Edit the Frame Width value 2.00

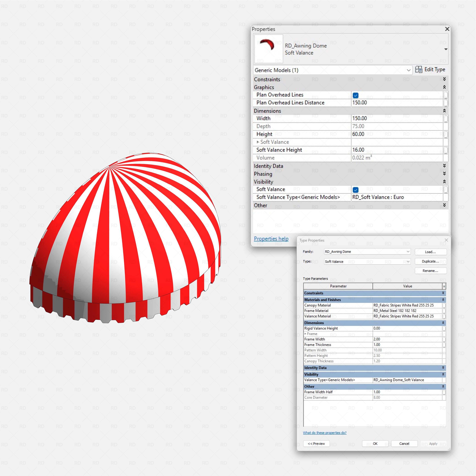click(x=407, y=339)
